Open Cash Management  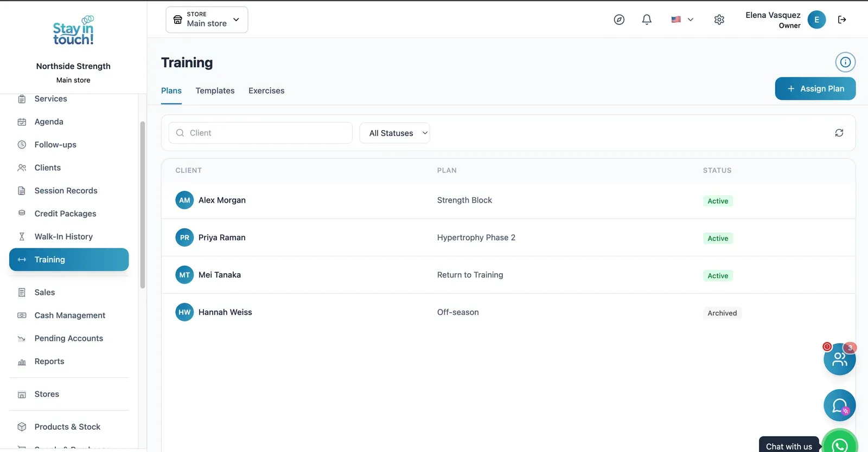point(69,315)
